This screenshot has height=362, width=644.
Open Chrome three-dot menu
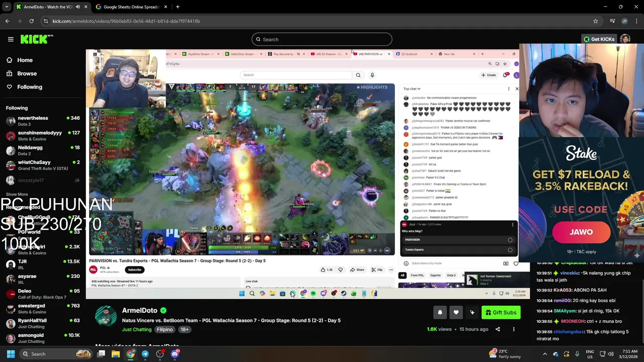(636, 21)
